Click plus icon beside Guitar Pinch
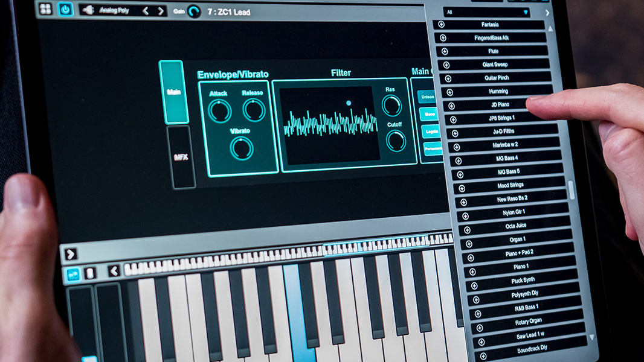Image resolution: width=644 pixels, height=362 pixels. pos(448,78)
